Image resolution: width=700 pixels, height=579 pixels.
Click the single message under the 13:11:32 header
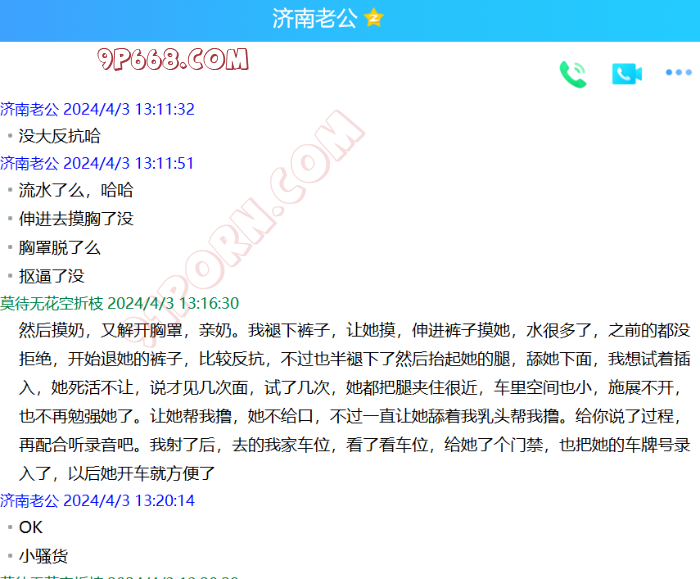59,136
